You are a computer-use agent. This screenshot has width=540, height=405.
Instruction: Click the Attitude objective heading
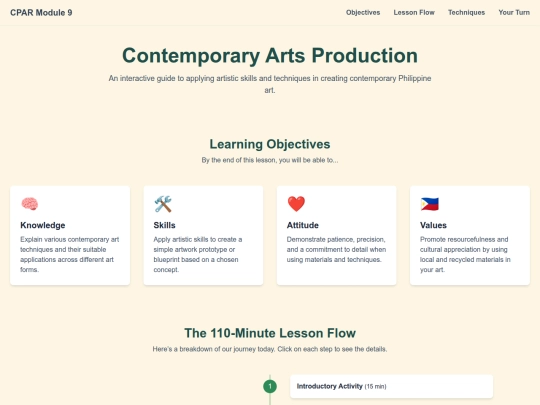point(303,225)
